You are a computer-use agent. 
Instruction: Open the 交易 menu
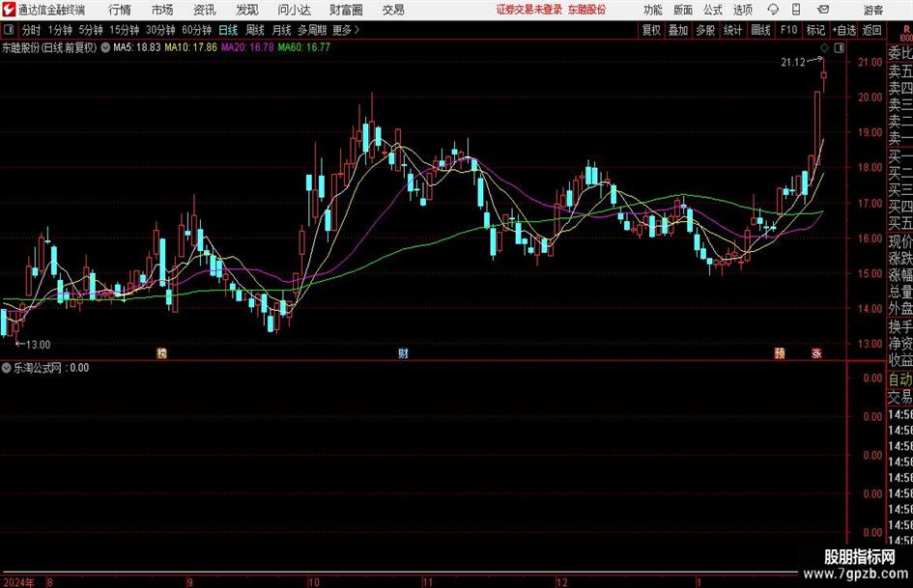click(393, 10)
